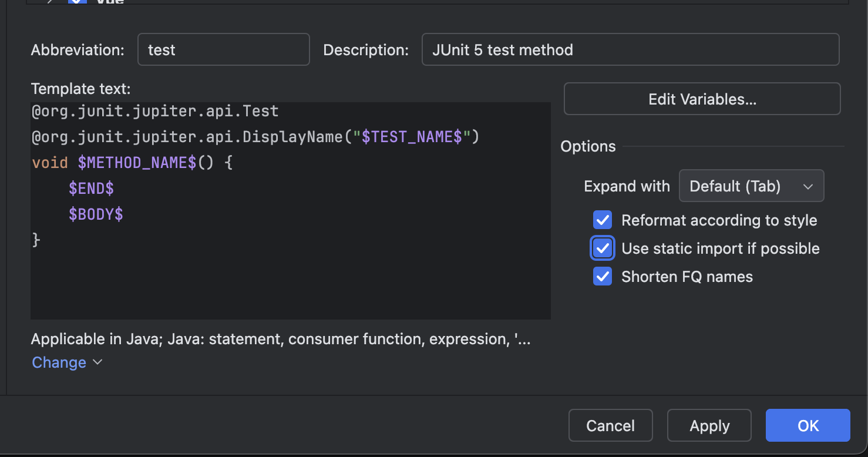
Task: Click the $METHOD_NAME$ variable in the template
Action: 137,163
